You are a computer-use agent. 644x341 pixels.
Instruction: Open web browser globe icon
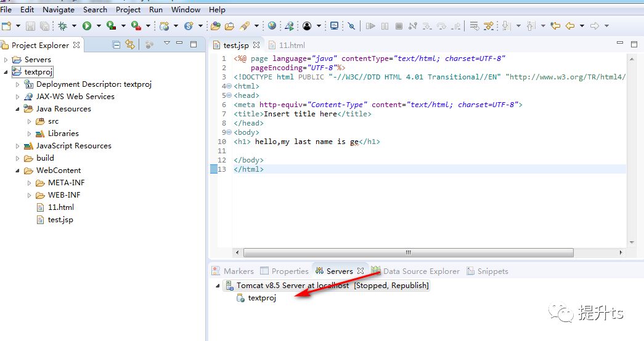(x=272, y=26)
